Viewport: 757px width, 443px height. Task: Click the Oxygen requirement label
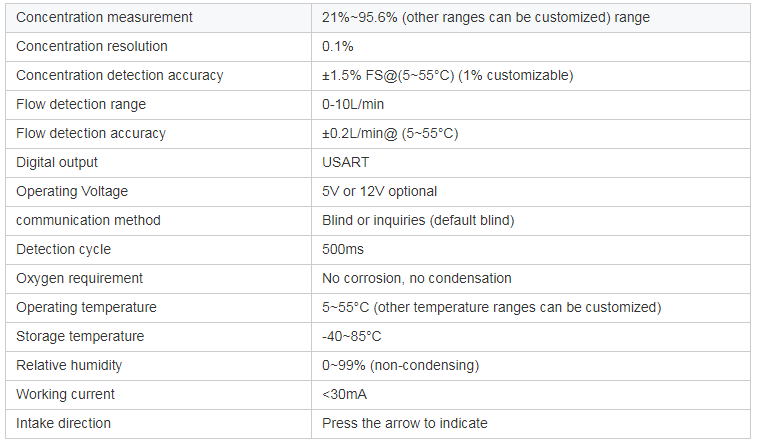pos(79,278)
